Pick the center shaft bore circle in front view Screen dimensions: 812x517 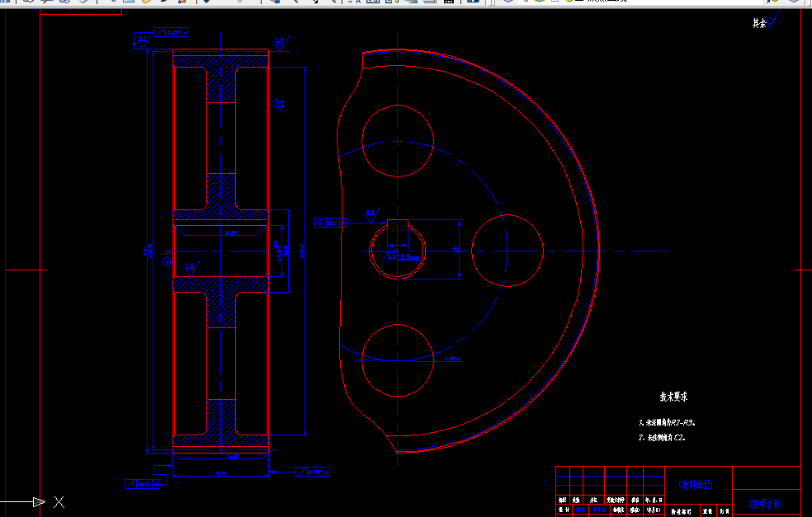point(397,251)
